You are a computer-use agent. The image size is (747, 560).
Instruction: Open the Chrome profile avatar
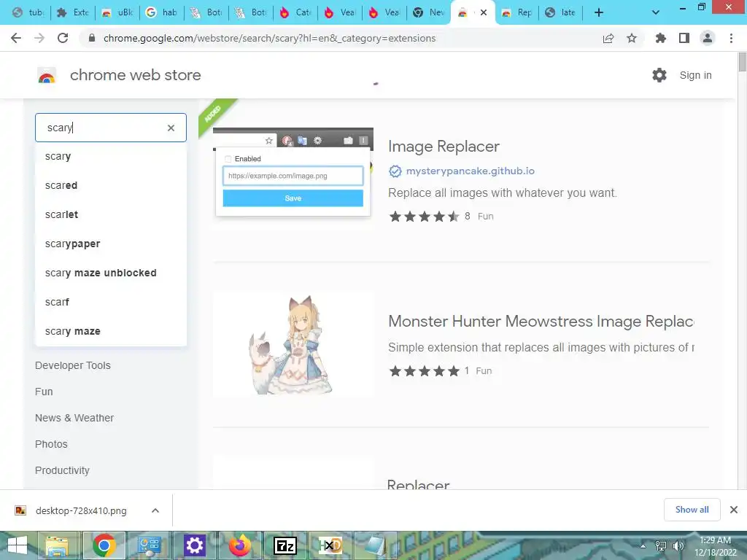(708, 38)
